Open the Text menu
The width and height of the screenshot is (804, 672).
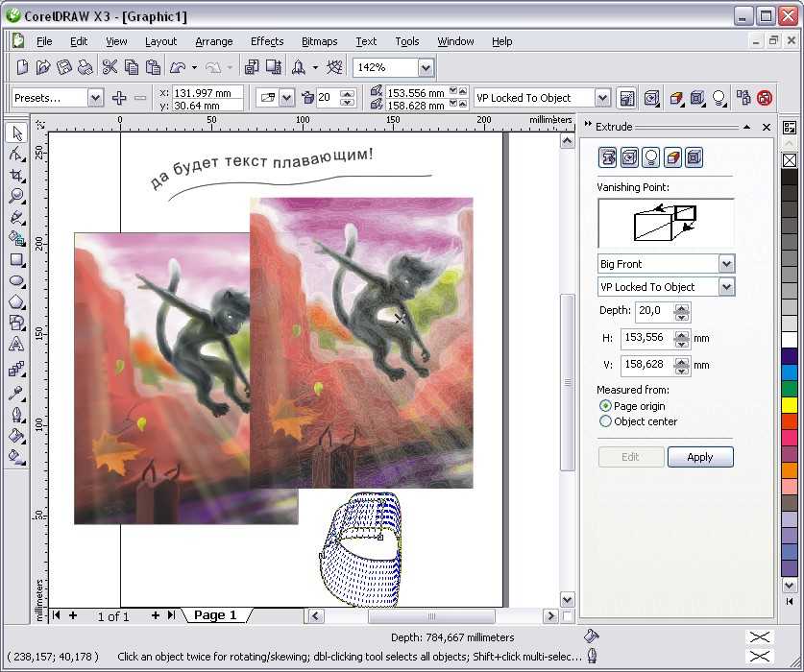[x=366, y=41]
